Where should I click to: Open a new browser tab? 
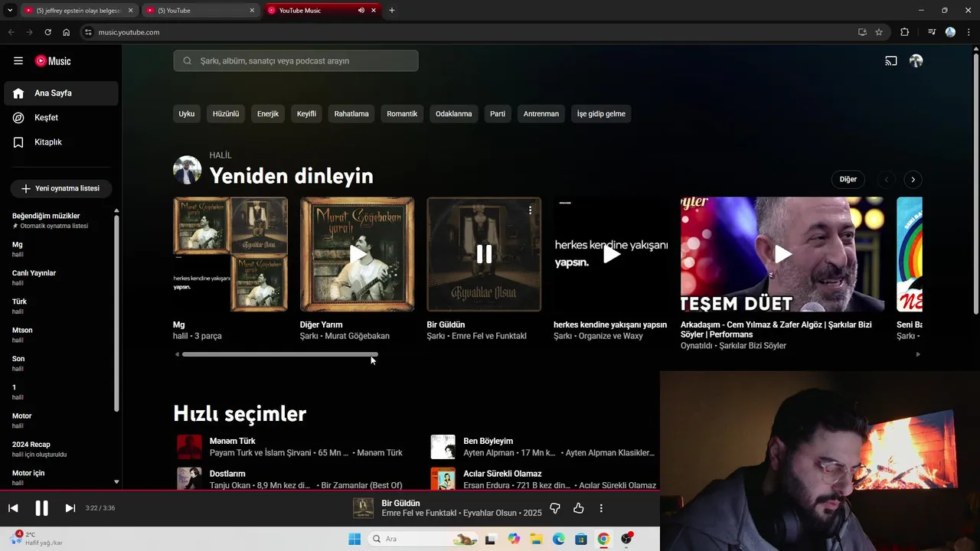click(392, 11)
